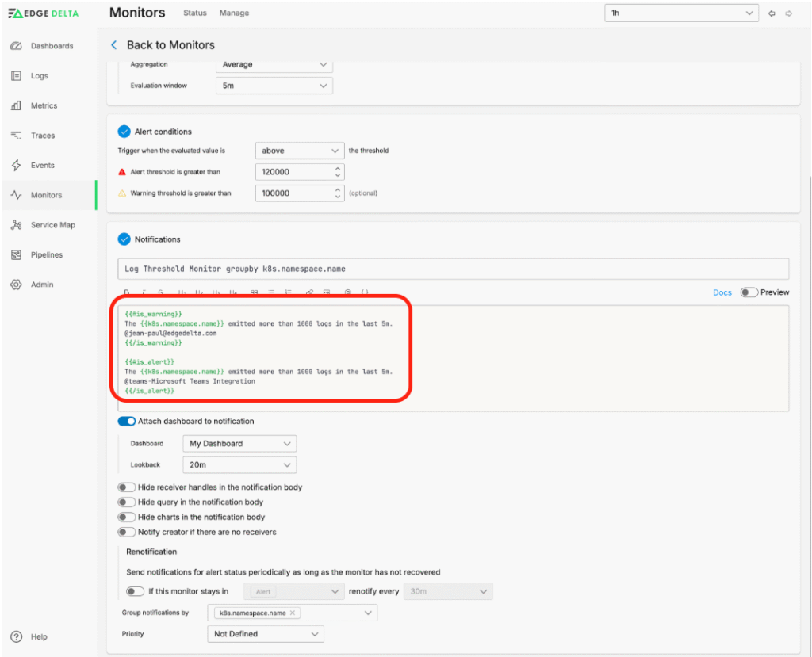812x657 pixels.
Task: Click the Pipelines sidebar icon
Action: coord(16,255)
